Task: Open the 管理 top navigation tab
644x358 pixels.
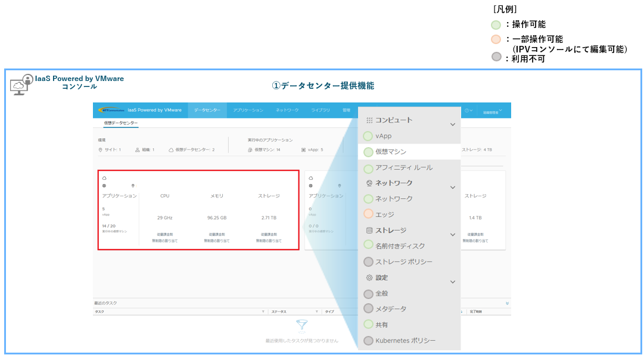Action: (x=347, y=110)
